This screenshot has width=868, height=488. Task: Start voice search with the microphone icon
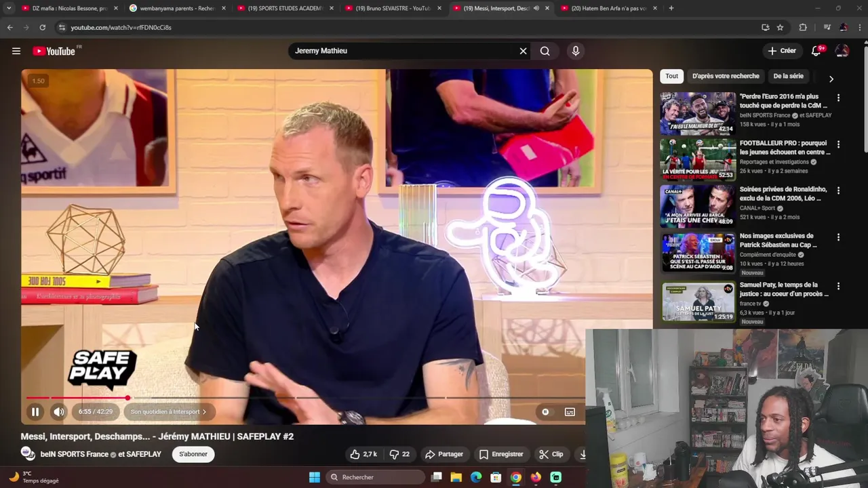[x=575, y=51]
